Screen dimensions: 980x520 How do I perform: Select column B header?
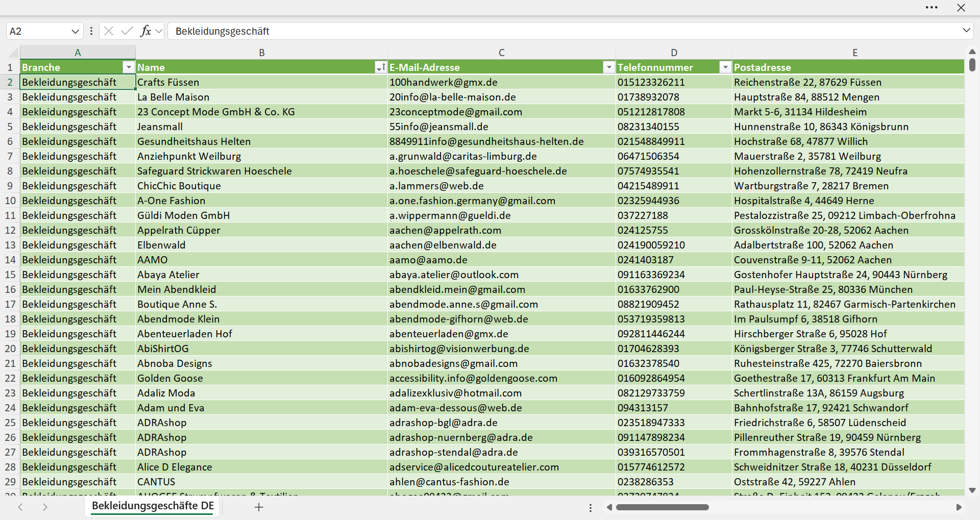click(262, 53)
